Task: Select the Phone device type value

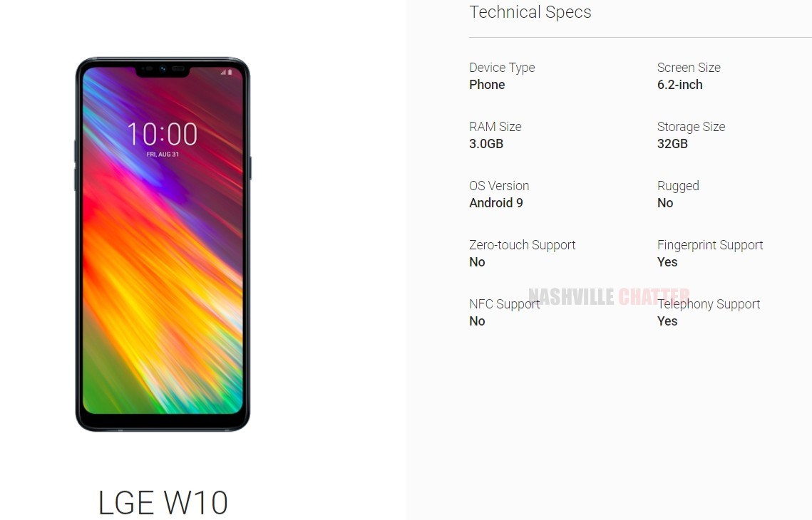Action: tap(487, 85)
